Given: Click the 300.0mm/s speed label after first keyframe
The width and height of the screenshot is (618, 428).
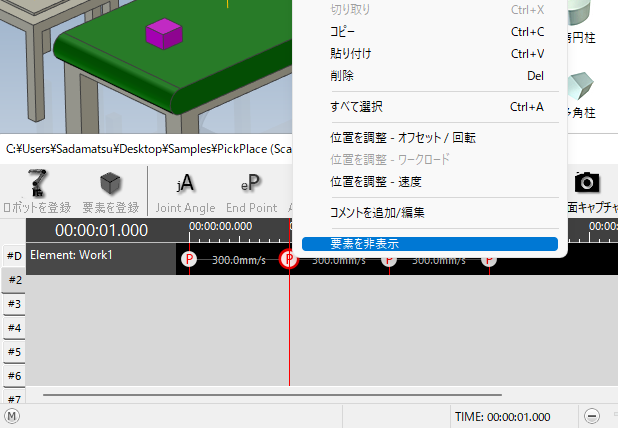Looking at the screenshot, I should [x=239, y=260].
